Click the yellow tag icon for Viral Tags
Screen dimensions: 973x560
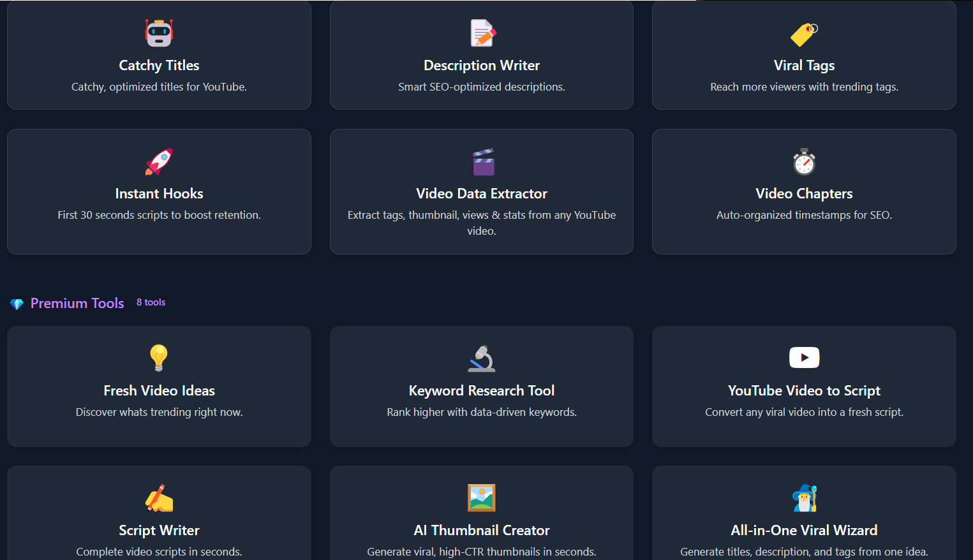(804, 33)
